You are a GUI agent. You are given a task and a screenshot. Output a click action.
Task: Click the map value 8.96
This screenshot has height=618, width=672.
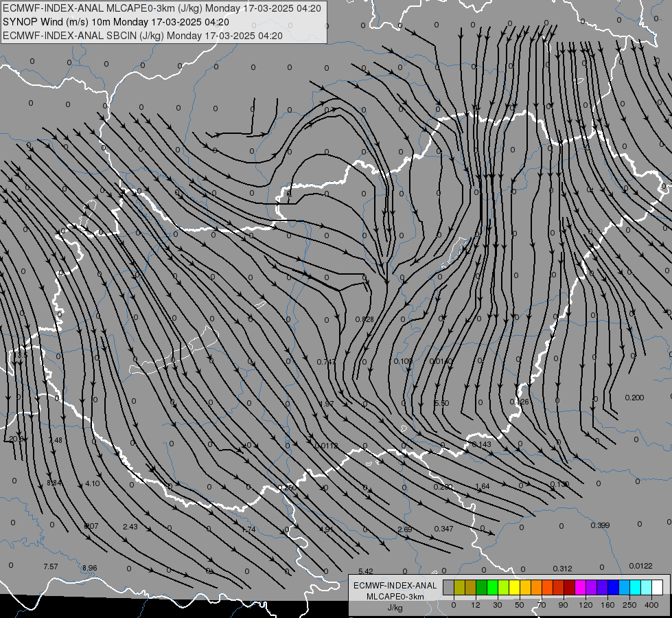[x=89, y=568]
